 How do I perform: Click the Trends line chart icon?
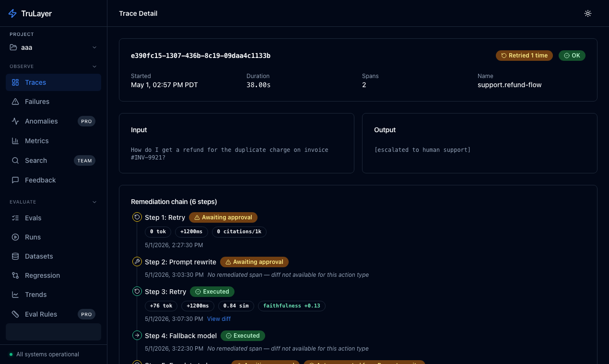pos(15,295)
